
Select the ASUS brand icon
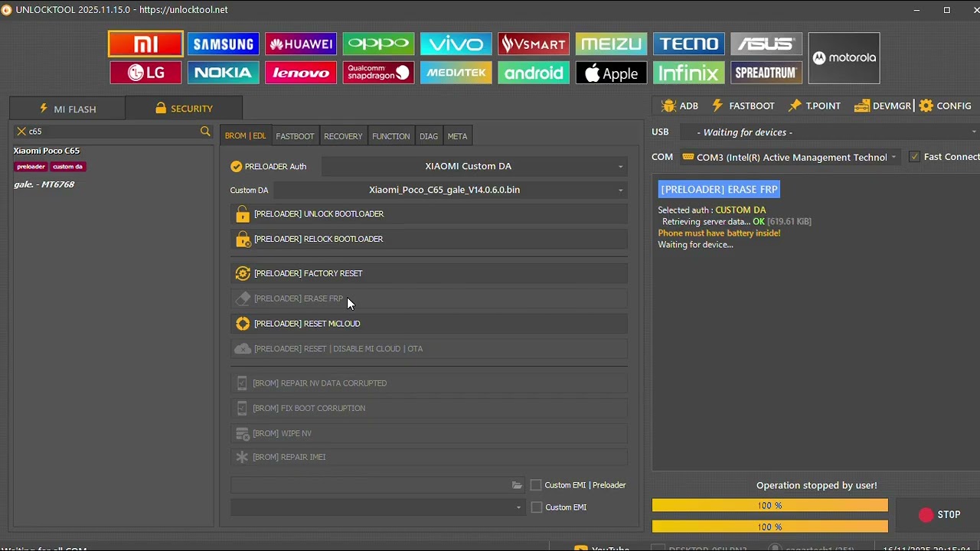(x=766, y=44)
